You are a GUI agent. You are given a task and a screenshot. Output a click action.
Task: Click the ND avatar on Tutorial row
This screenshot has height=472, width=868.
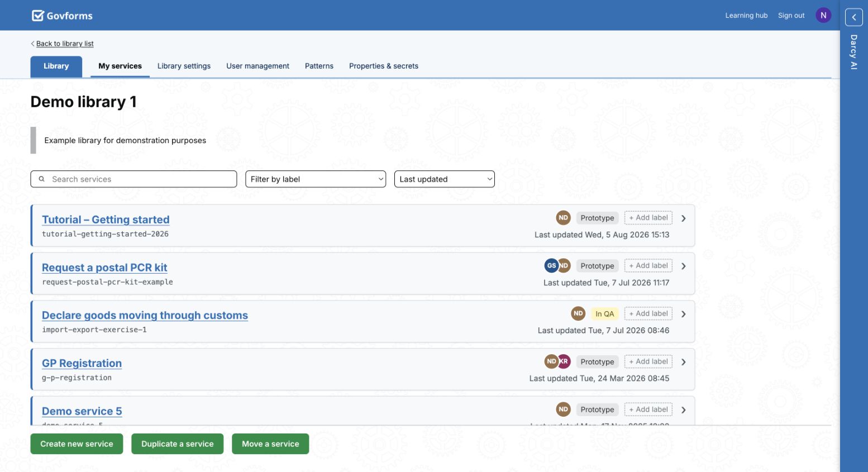[563, 218]
